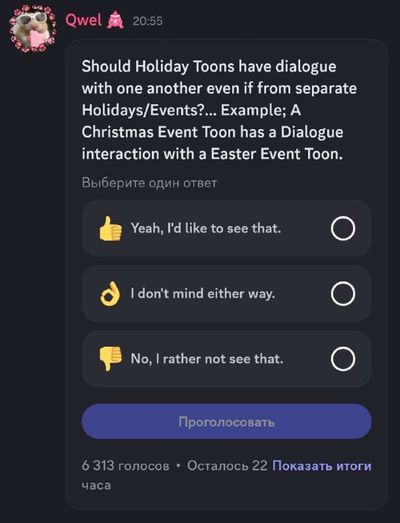This screenshot has height=523, width=400.
Task: Open Qwel's hamster profile avatar
Action: 33,29
